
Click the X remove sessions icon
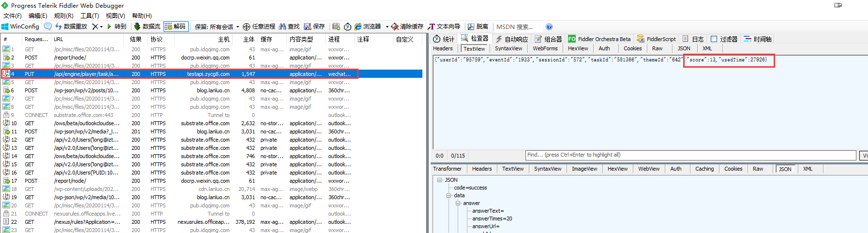[95, 27]
